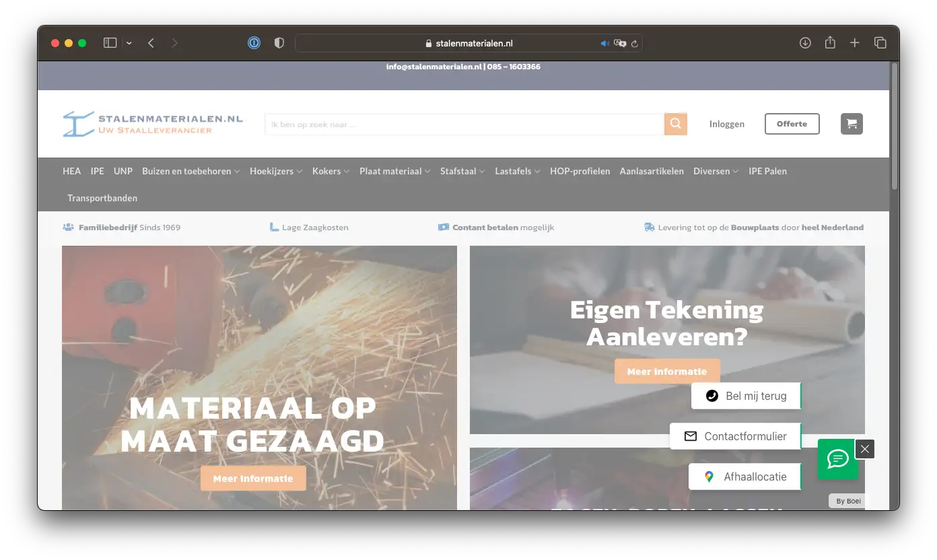The width and height of the screenshot is (937, 560).
Task: Click the By Boei label
Action: pyautogui.click(x=848, y=501)
